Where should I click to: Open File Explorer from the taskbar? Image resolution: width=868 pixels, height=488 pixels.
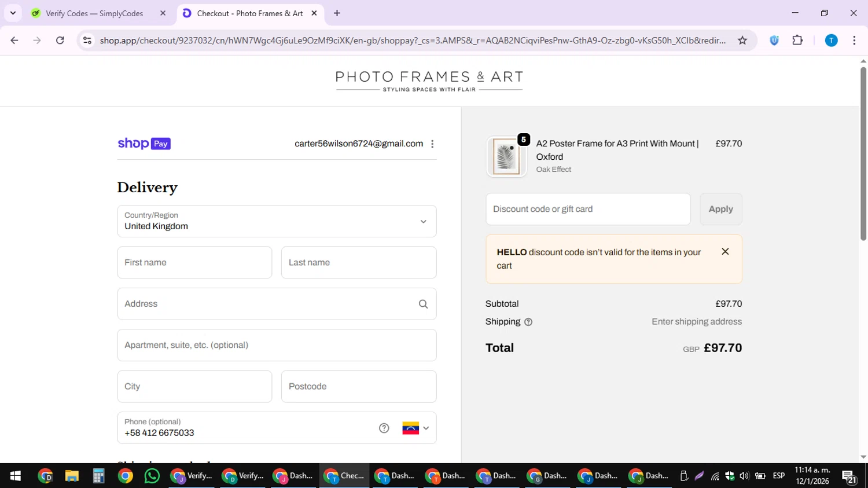click(x=72, y=476)
